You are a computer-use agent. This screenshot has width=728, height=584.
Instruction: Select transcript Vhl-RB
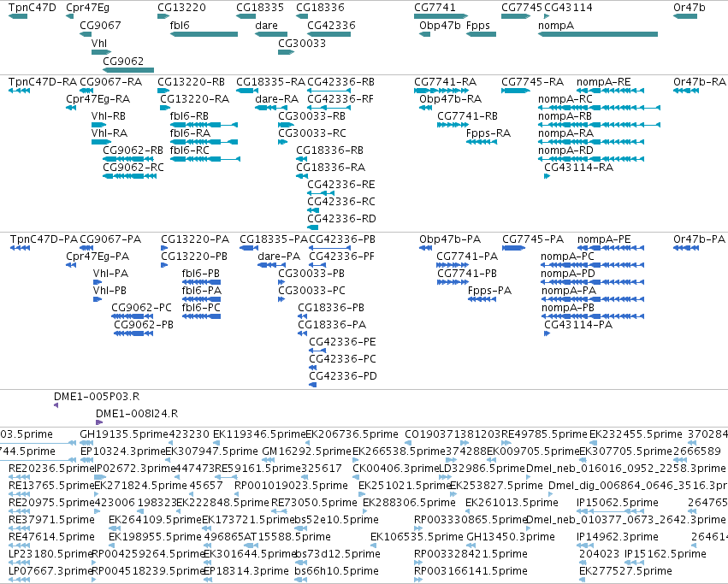point(109,116)
